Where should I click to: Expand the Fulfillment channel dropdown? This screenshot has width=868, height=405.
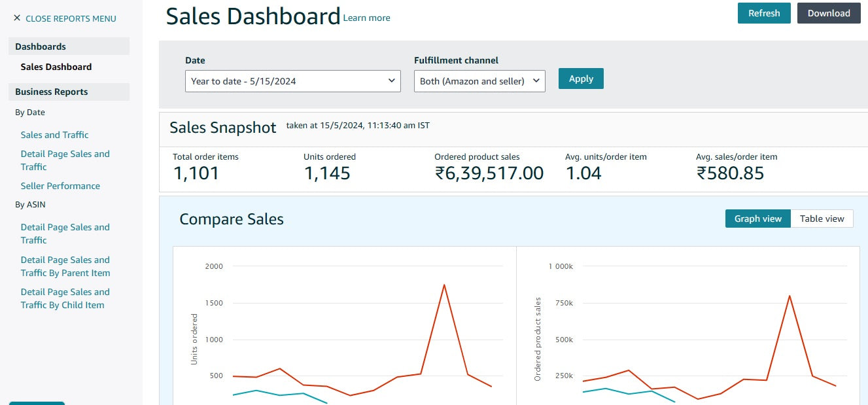pyautogui.click(x=479, y=81)
